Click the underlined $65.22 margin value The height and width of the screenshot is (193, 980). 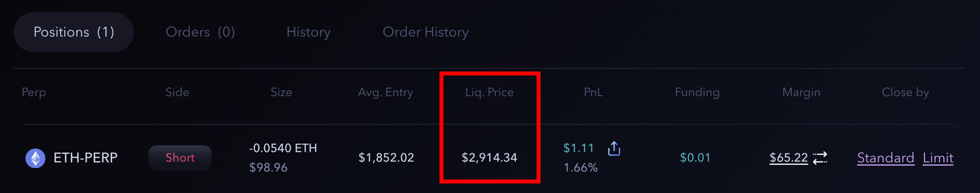pyautogui.click(x=788, y=158)
